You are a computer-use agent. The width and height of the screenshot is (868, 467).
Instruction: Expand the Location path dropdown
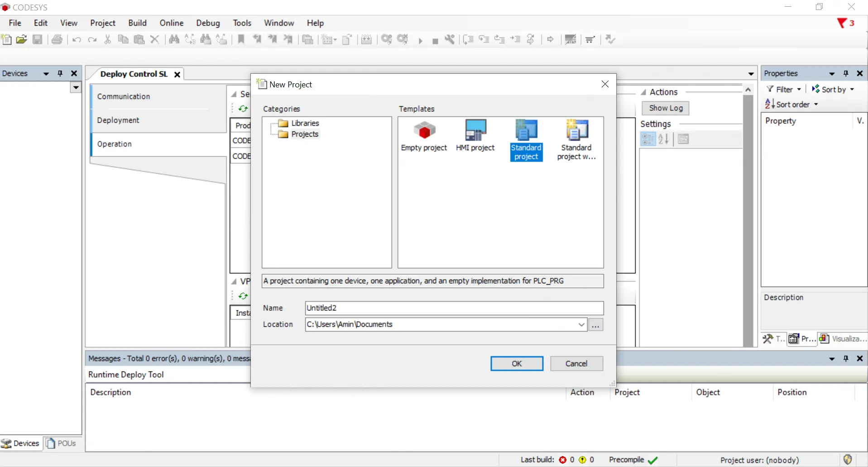coord(581,324)
